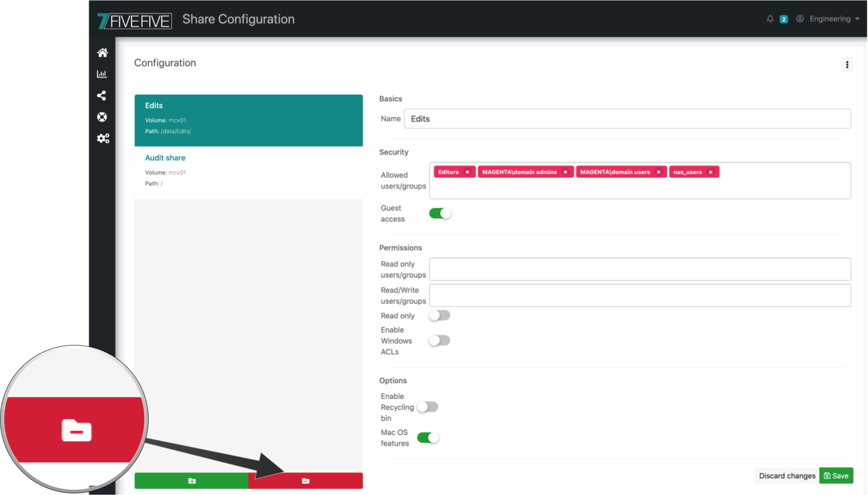
Task: Turn on Enable Windows ACLs toggle
Action: [x=440, y=341]
